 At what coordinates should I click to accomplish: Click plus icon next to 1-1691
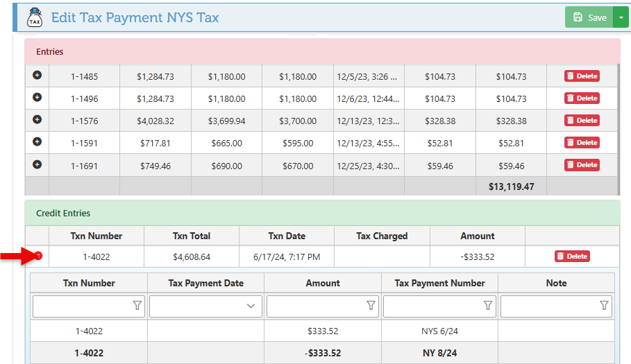37,164
